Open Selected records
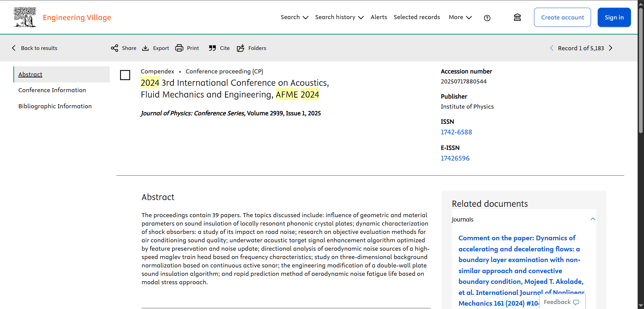This screenshot has height=309, width=644. click(417, 17)
